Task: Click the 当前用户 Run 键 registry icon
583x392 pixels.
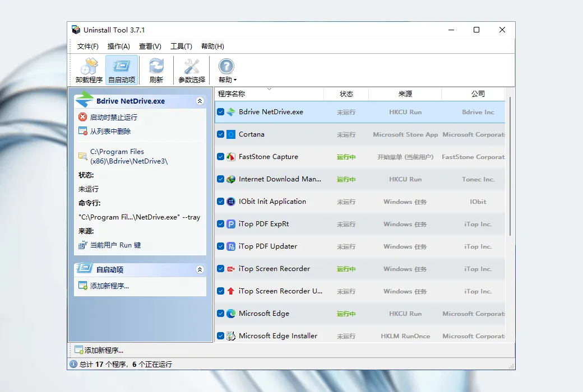Action: [82, 245]
